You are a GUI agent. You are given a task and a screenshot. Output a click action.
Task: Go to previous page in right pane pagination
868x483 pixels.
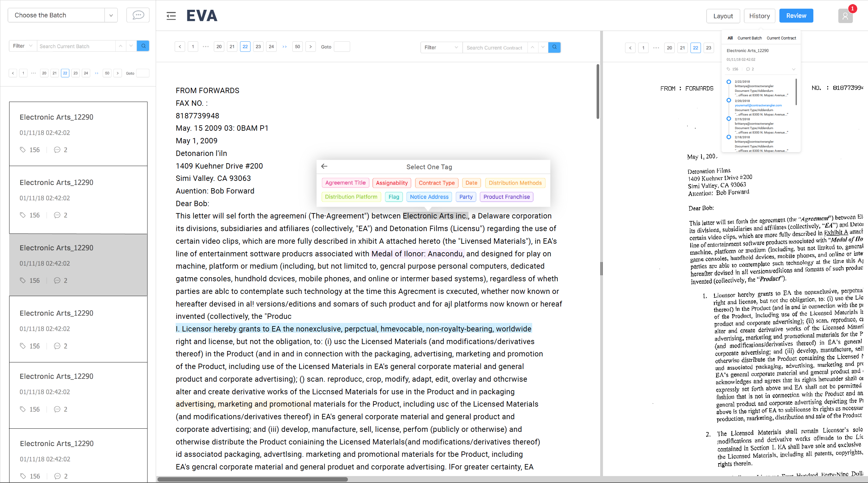coord(630,48)
